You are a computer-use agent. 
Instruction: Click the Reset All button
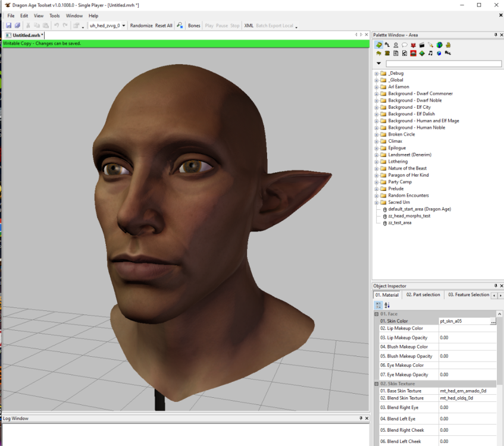point(164,26)
